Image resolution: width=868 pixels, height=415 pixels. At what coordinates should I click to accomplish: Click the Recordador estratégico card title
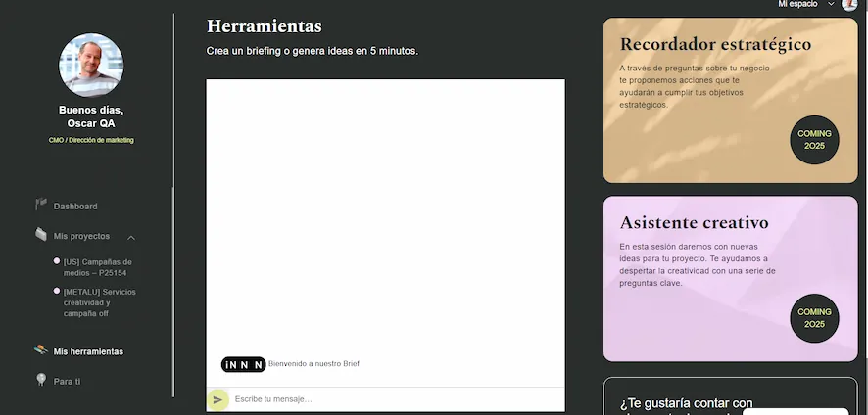715,44
